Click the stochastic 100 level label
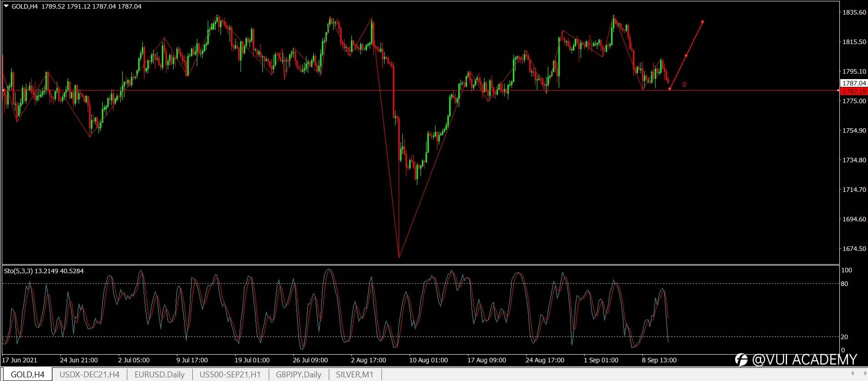This screenshot has height=381, width=868. [846, 270]
